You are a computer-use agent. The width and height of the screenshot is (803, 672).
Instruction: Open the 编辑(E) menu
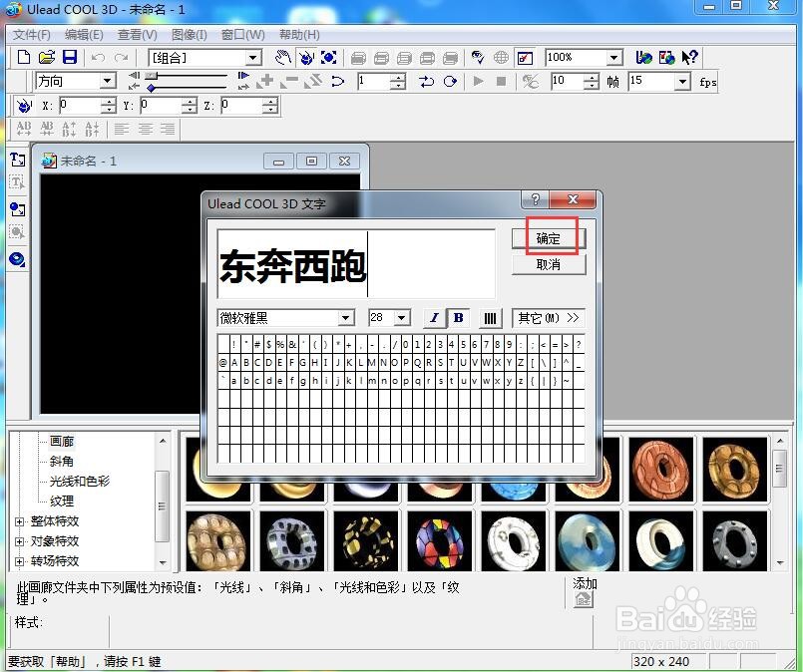click(x=84, y=34)
